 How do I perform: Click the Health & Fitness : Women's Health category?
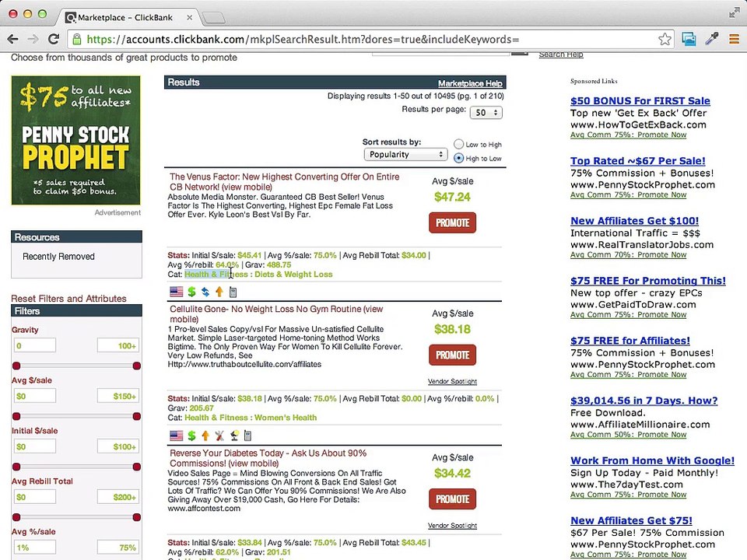click(x=251, y=418)
